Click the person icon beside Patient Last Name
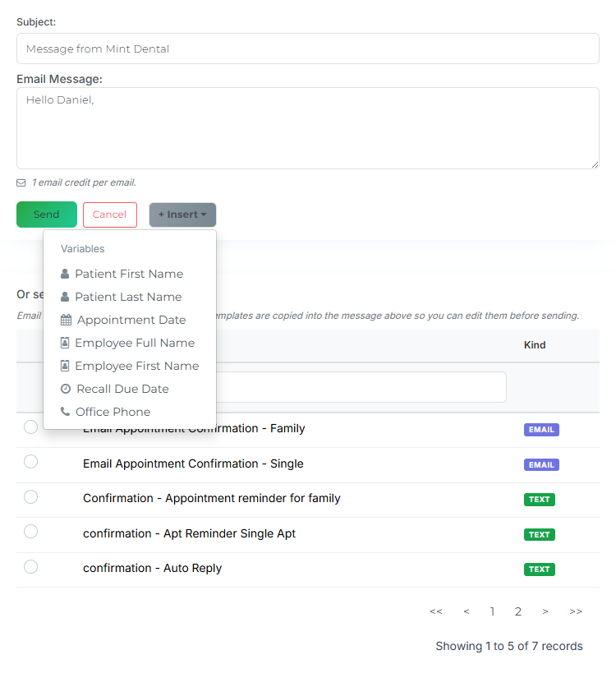Image resolution: width=616 pixels, height=678 pixels. point(65,297)
